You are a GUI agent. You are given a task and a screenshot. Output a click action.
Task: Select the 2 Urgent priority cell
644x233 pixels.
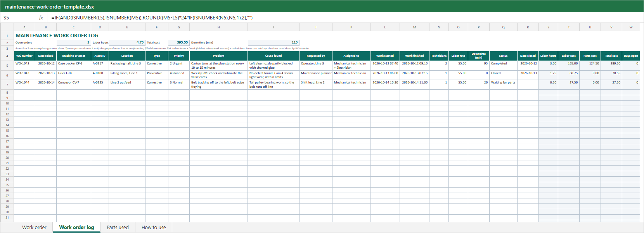tap(179, 66)
